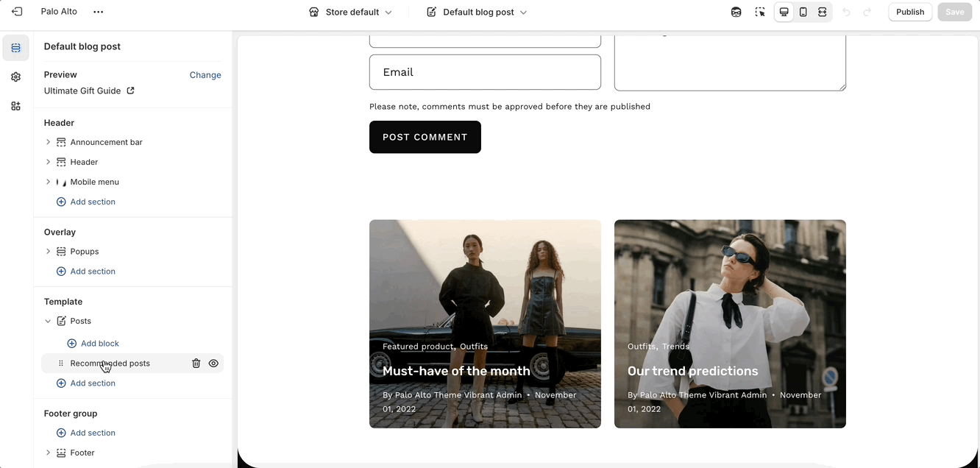Open the Theme settings gear icon
Viewport: 980px width, 468px height.
pyautogui.click(x=16, y=77)
